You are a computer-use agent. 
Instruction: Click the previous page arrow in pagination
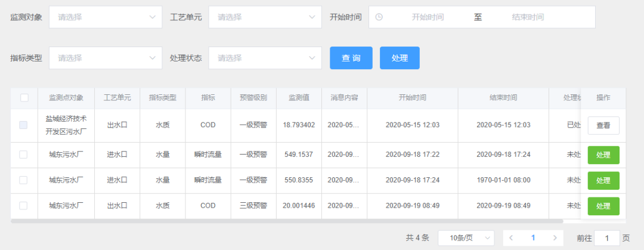click(x=511, y=238)
